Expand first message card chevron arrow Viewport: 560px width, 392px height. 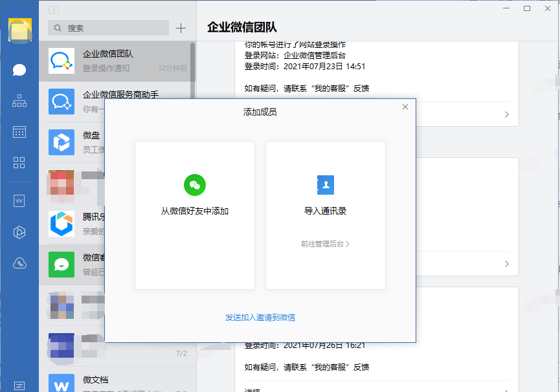pos(506,114)
